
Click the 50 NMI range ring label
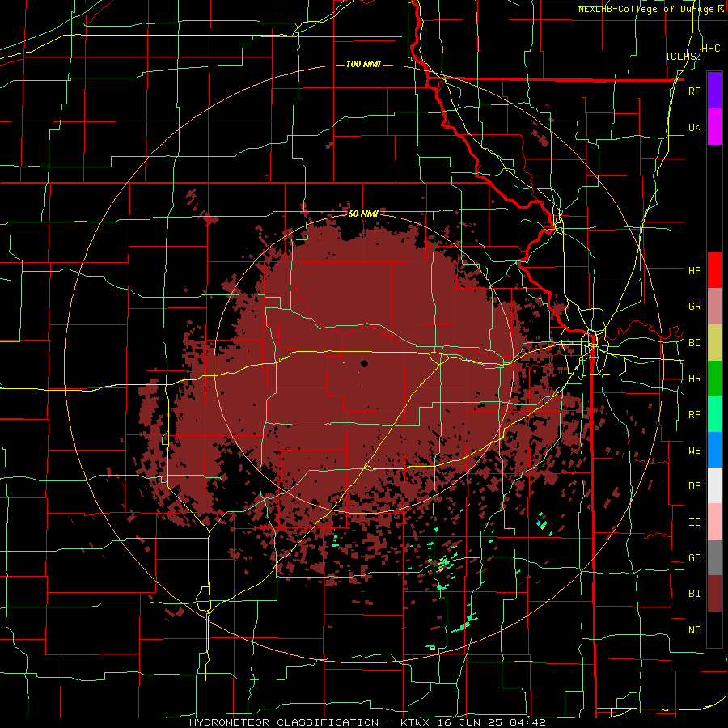coord(363,214)
